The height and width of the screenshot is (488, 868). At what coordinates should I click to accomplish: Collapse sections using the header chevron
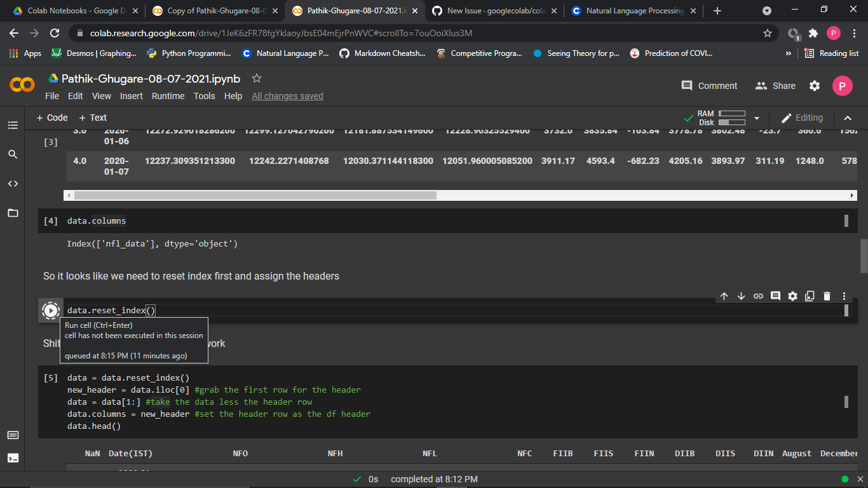coord(848,118)
